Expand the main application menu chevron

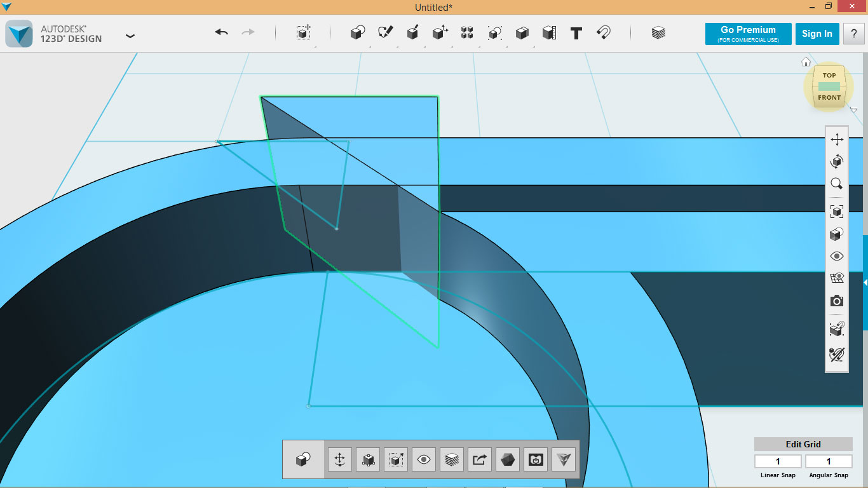click(130, 36)
